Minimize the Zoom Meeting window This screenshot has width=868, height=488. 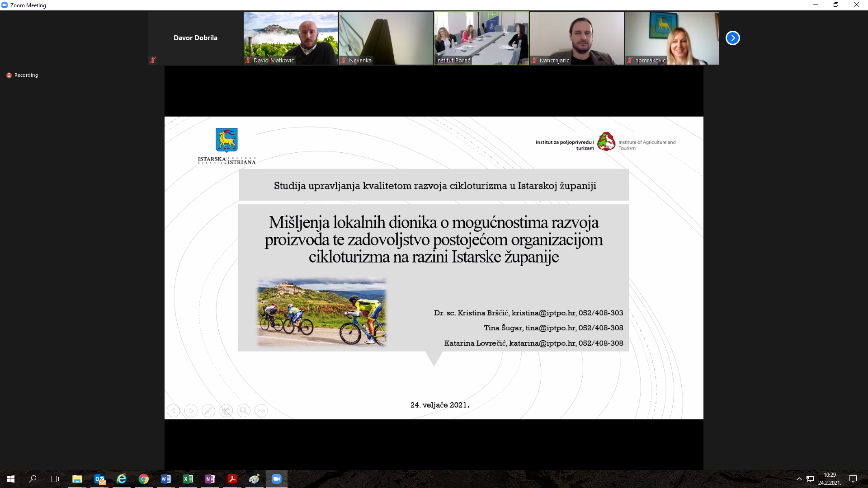[x=816, y=5]
